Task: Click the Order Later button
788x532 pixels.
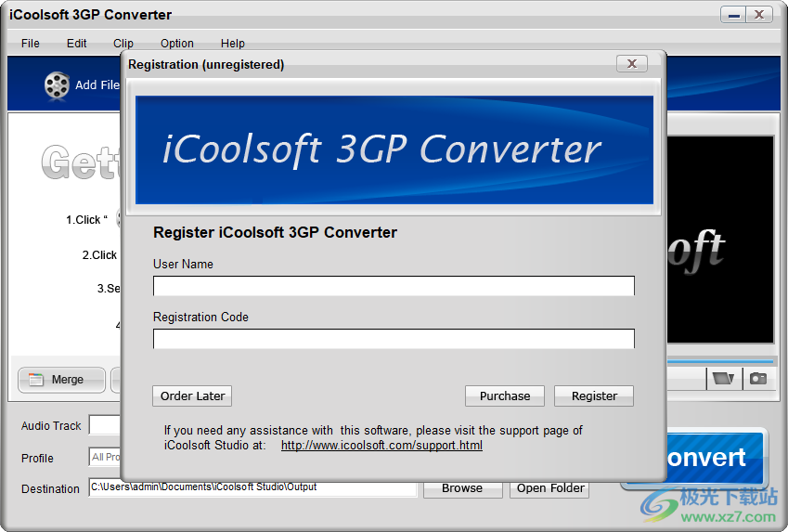Action: 192,396
